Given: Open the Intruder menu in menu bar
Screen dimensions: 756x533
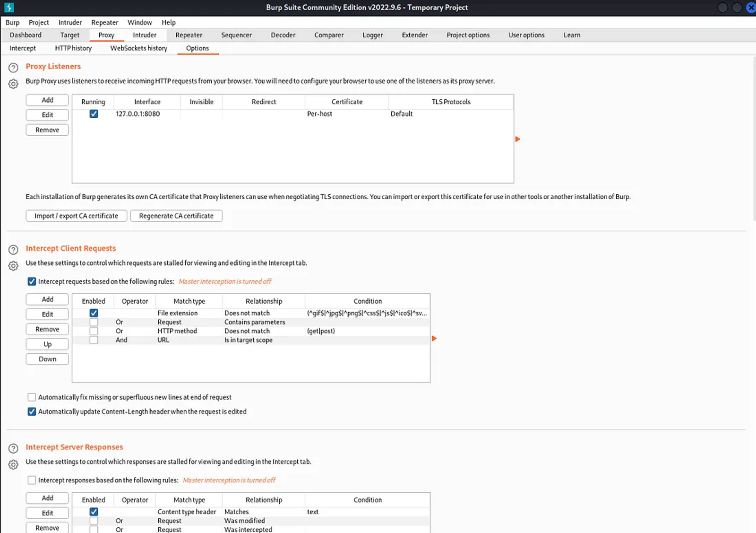Looking at the screenshot, I should (70, 22).
